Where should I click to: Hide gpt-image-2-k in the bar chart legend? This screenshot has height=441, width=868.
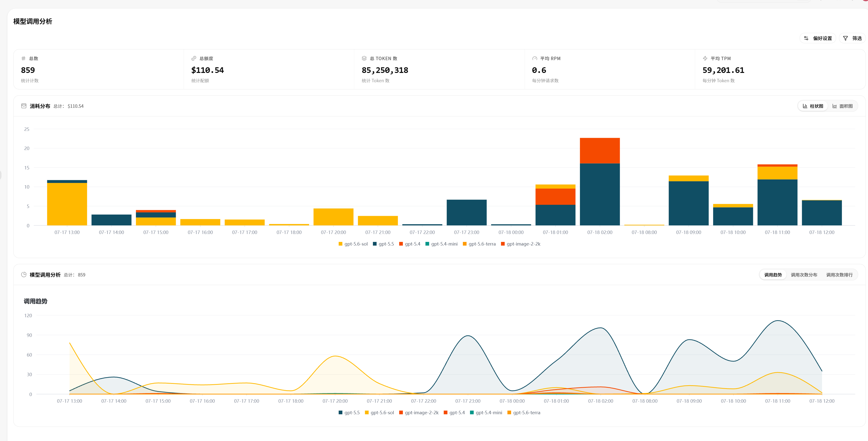click(521, 244)
